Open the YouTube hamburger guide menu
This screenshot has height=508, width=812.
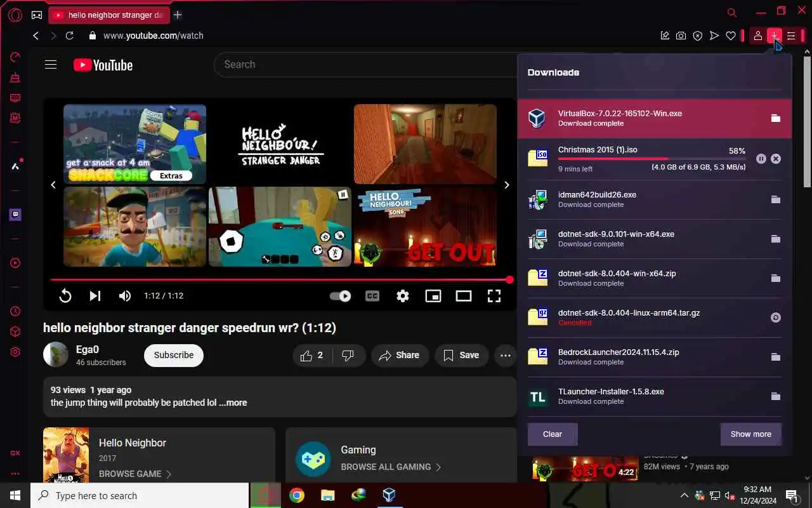coord(51,65)
